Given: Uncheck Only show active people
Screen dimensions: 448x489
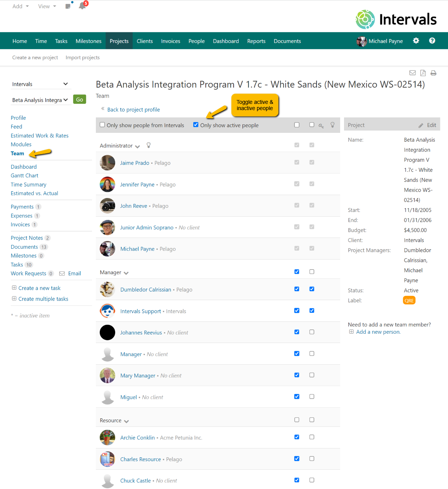Looking at the screenshot, I should point(196,125).
